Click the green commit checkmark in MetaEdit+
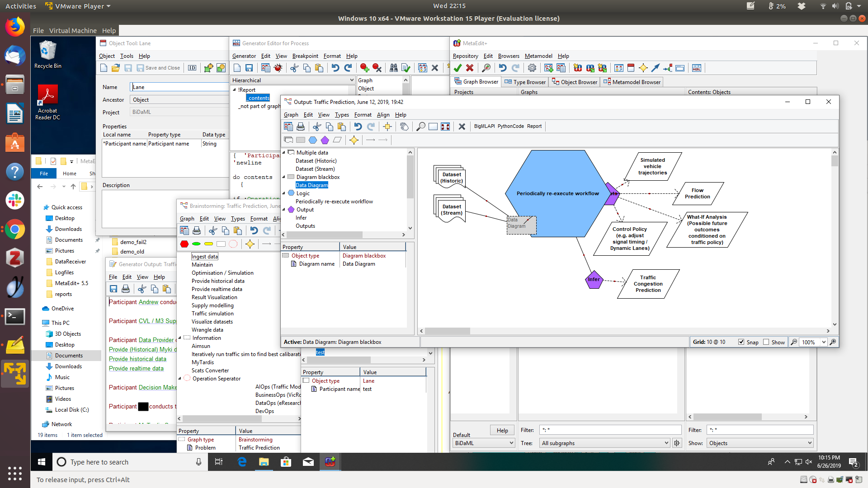868x488 pixels. 458,68
